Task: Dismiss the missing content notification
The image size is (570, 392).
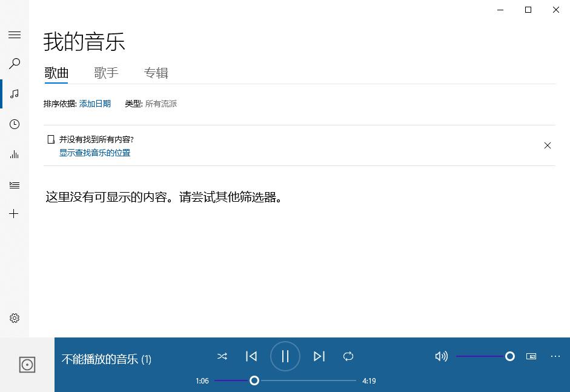Action: (548, 145)
